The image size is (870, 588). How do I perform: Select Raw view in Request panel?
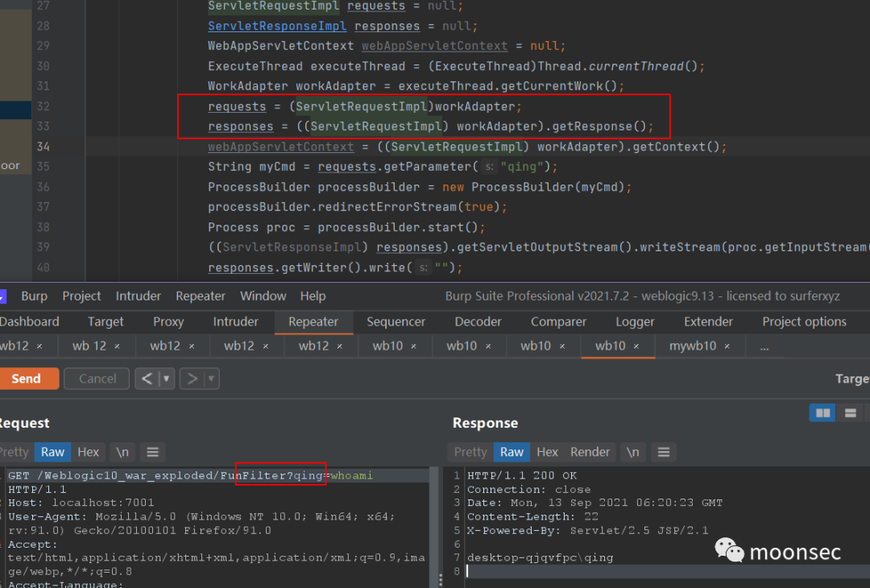coord(52,452)
